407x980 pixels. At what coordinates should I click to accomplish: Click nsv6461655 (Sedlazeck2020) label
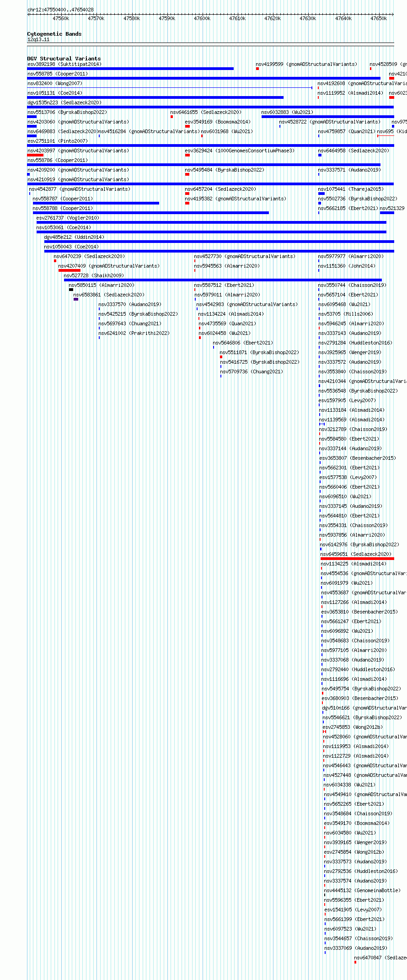click(206, 112)
